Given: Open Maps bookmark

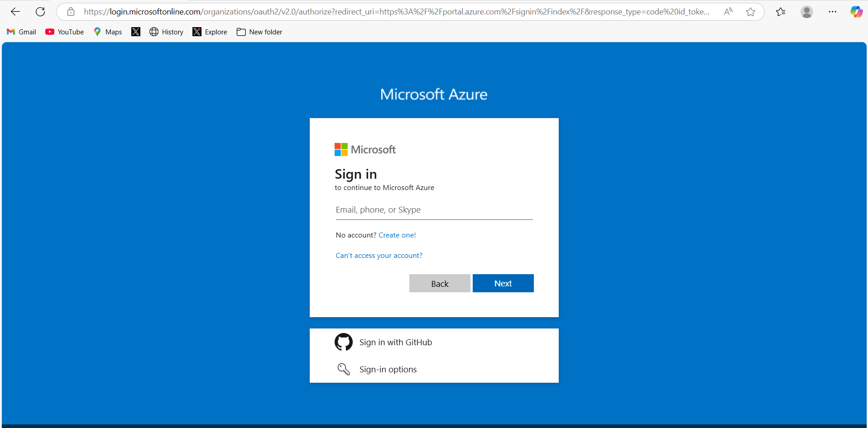Looking at the screenshot, I should click(107, 32).
